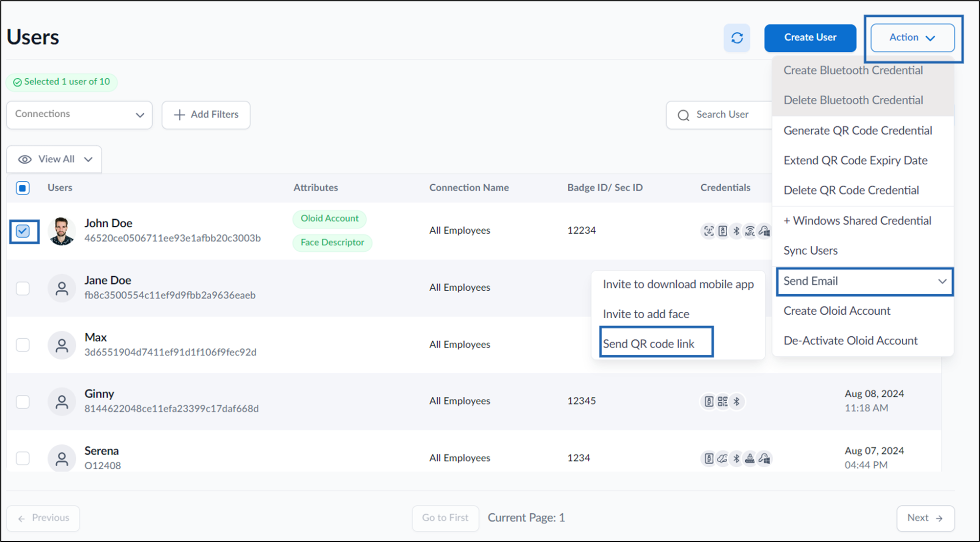Viewport: 980px width, 542px height.
Task: Select Invite to download mobile app
Action: click(678, 284)
